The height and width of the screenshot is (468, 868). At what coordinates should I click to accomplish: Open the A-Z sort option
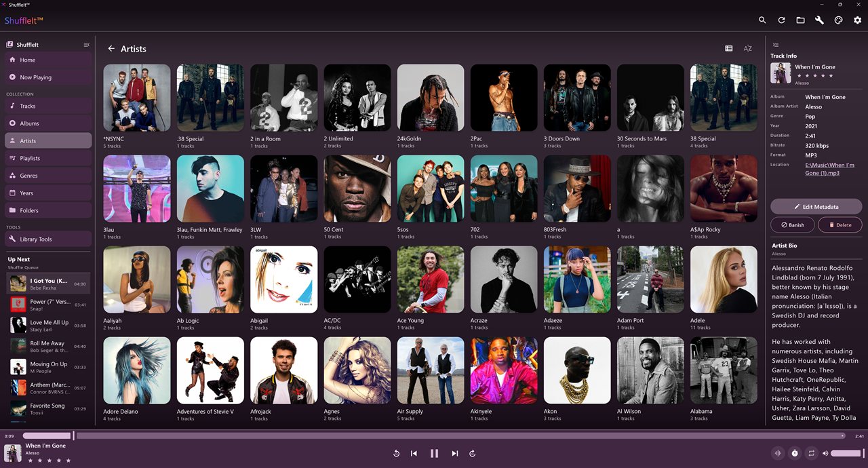[x=747, y=49]
